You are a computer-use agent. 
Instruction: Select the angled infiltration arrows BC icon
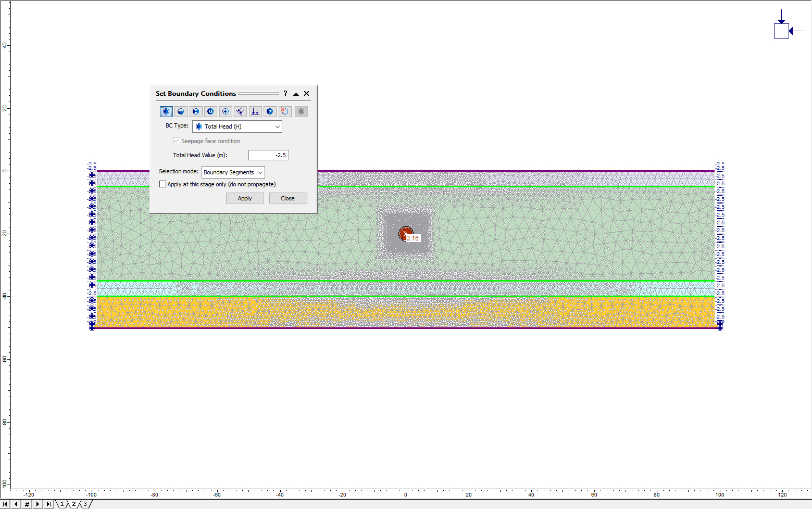(240, 111)
